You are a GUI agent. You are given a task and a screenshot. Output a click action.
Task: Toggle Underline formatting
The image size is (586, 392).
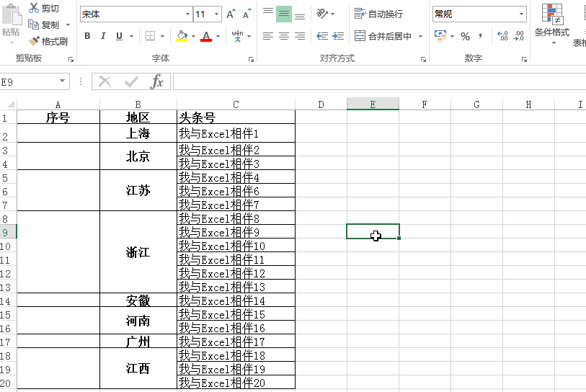click(119, 36)
